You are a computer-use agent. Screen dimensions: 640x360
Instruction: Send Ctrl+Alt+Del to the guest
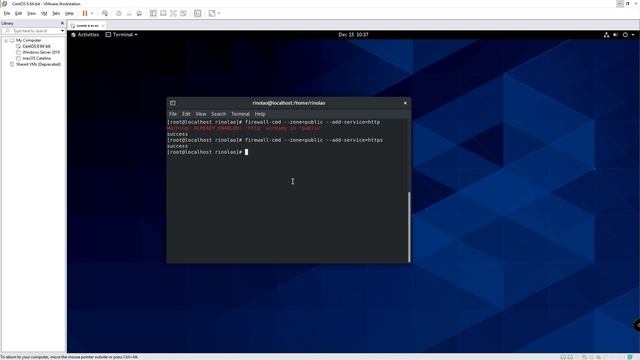pyautogui.click(x=105, y=13)
